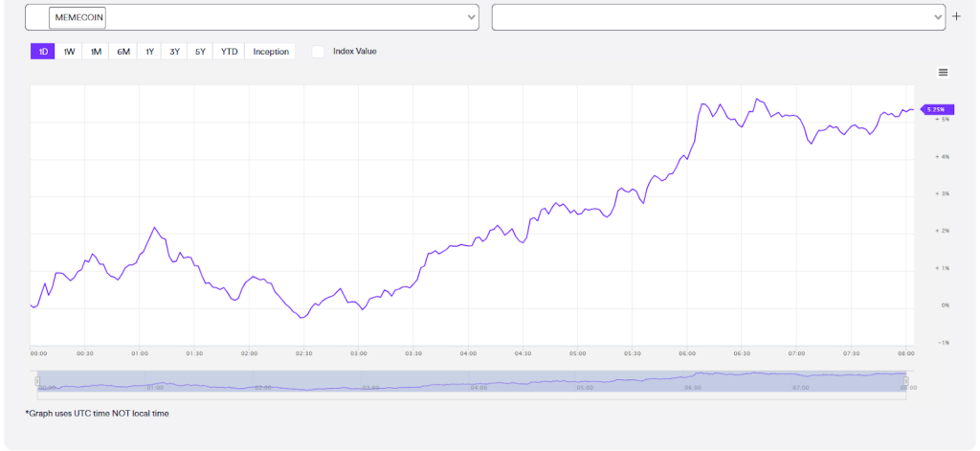
Task: Switch to the 1M time range
Action: point(96,52)
